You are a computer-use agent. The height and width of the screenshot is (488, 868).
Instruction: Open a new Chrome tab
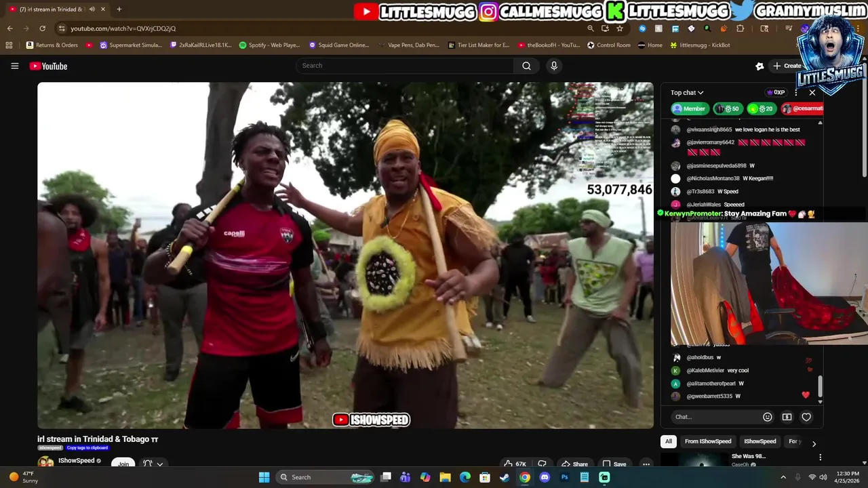tap(119, 9)
